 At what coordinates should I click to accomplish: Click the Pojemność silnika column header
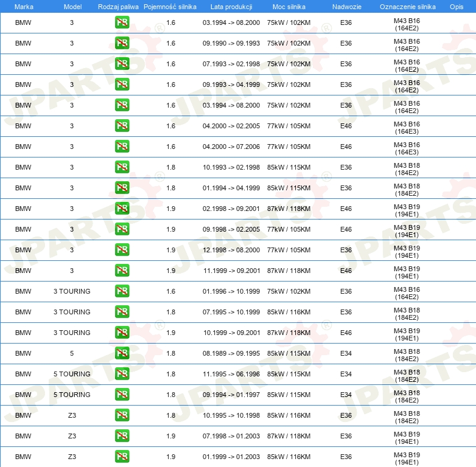[170, 7]
